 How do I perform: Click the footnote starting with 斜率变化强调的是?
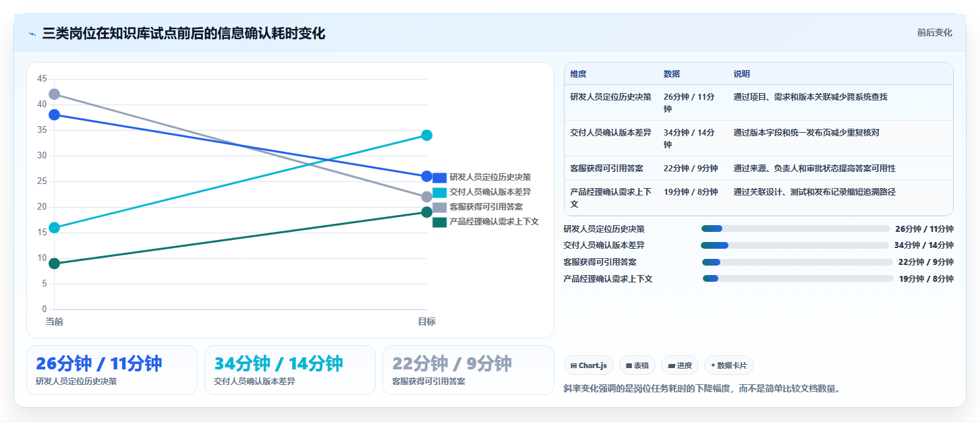(702, 389)
